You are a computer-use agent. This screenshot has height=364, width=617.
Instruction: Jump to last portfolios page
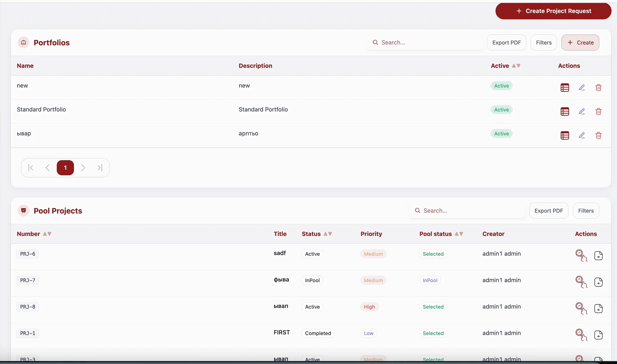tap(100, 168)
